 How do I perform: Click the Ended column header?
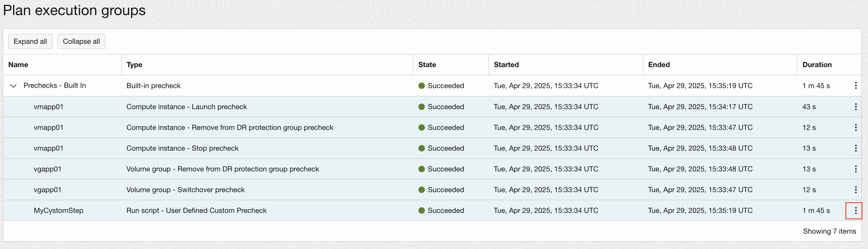659,65
